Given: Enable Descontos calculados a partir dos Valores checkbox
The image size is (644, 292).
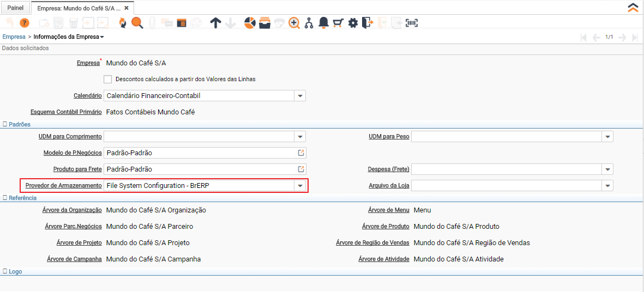Looking at the screenshot, I should pos(107,79).
